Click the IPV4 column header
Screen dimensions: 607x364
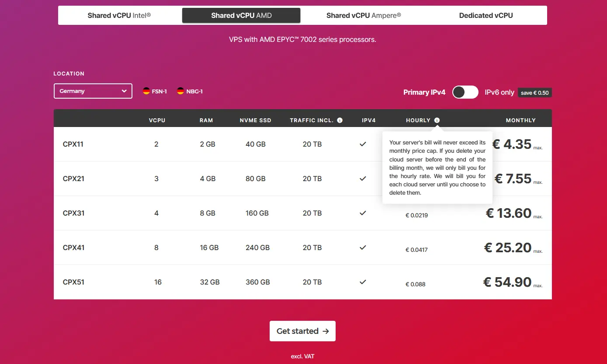point(369,120)
